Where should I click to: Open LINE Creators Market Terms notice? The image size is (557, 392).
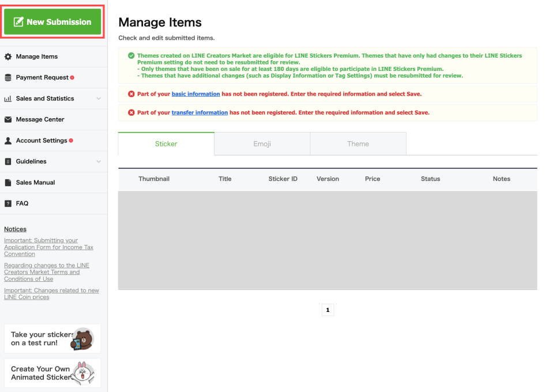(x=47, y=272)
